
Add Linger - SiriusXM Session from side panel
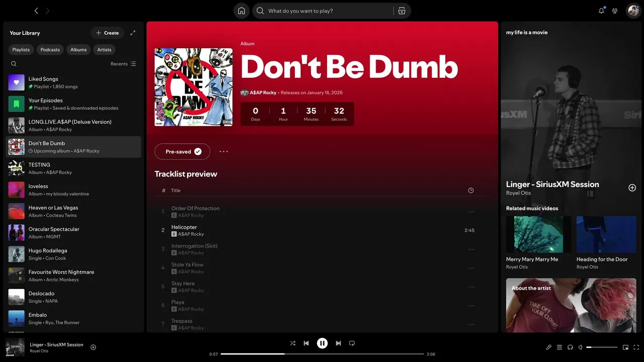632,188
